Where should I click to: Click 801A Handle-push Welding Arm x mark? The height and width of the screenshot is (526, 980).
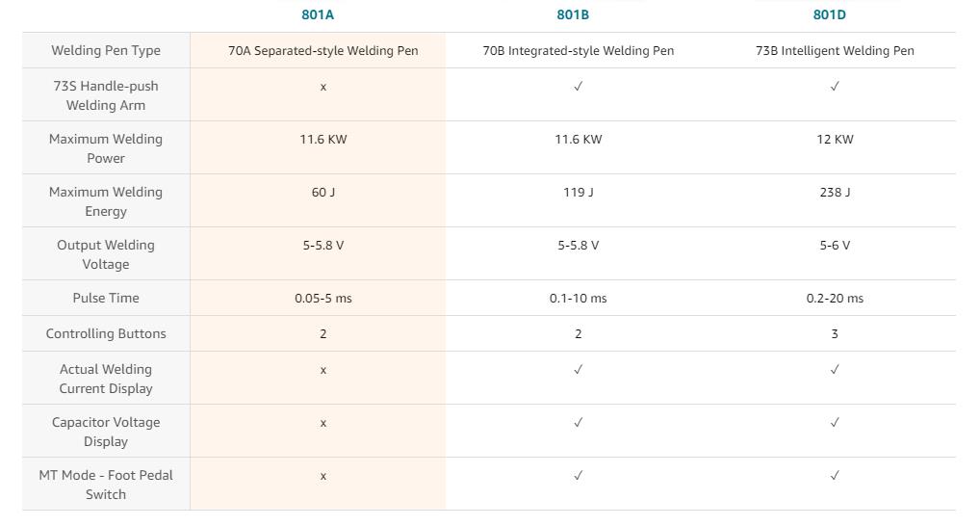click(323, 87)
